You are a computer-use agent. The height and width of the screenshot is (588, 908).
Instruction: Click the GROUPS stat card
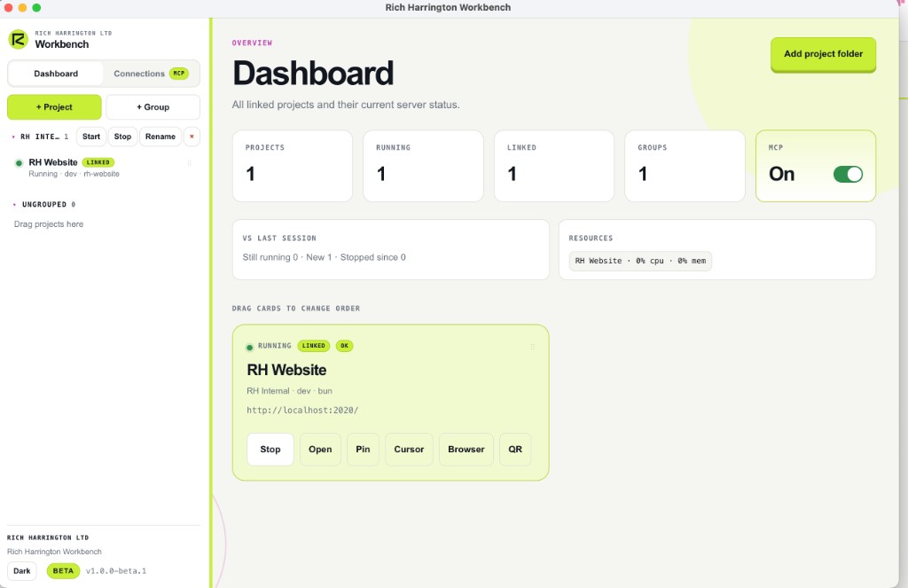685,166
